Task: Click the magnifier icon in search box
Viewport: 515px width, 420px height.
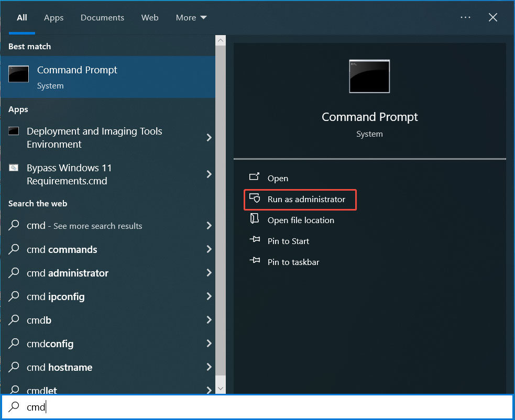Action: coord(14,407)
